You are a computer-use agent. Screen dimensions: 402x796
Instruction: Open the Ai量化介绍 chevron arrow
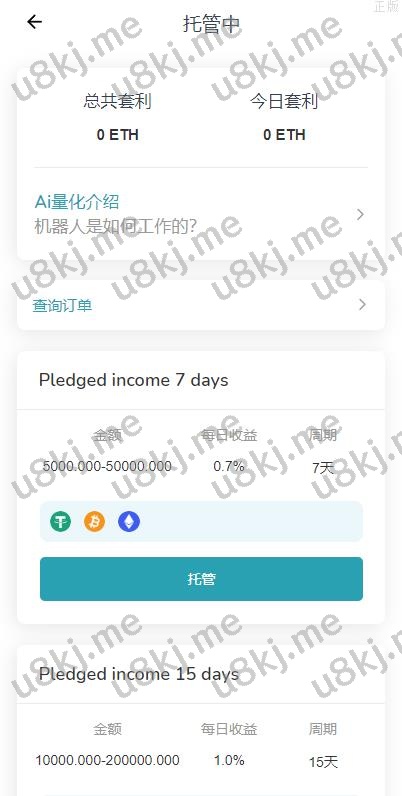pos(360,214)
